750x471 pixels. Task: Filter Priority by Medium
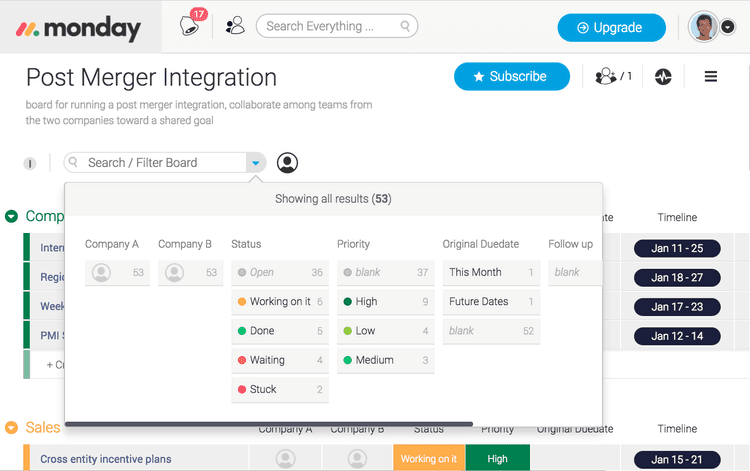(x=386, y=360)
